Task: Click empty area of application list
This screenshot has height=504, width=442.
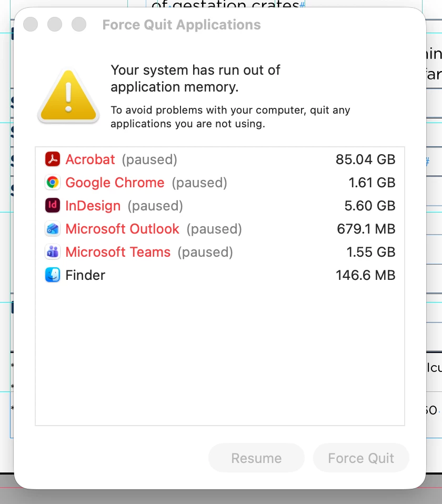Action: tap(219, 358)
